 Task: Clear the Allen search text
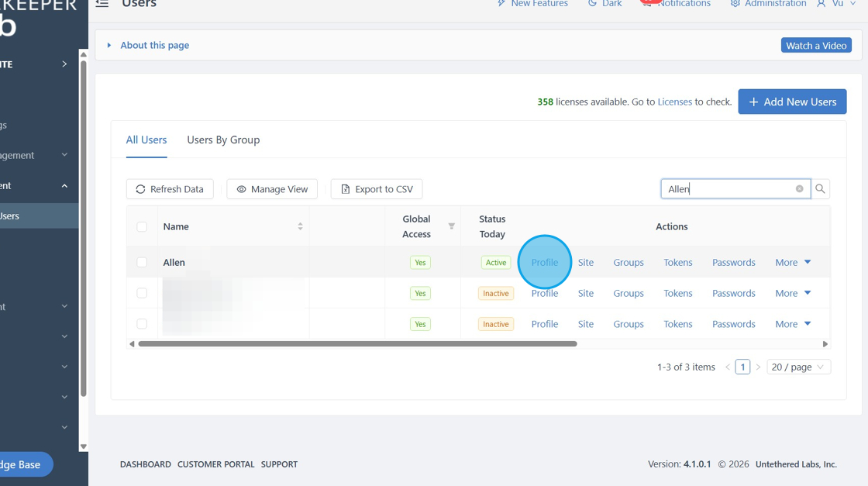click(799, 189)
